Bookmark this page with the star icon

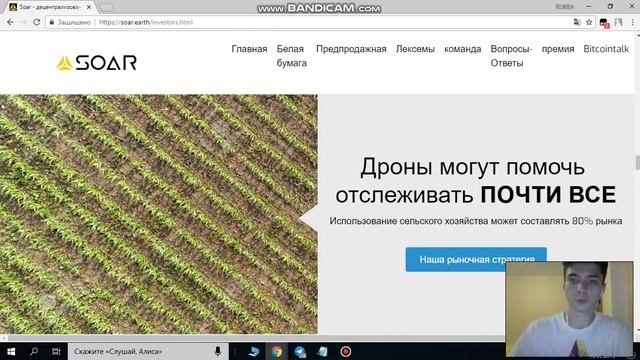click(x=589, y=22)
